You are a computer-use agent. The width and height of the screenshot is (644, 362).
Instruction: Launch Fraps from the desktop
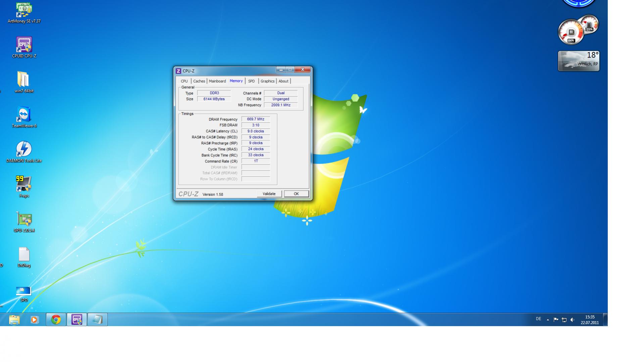coord(24,187)
